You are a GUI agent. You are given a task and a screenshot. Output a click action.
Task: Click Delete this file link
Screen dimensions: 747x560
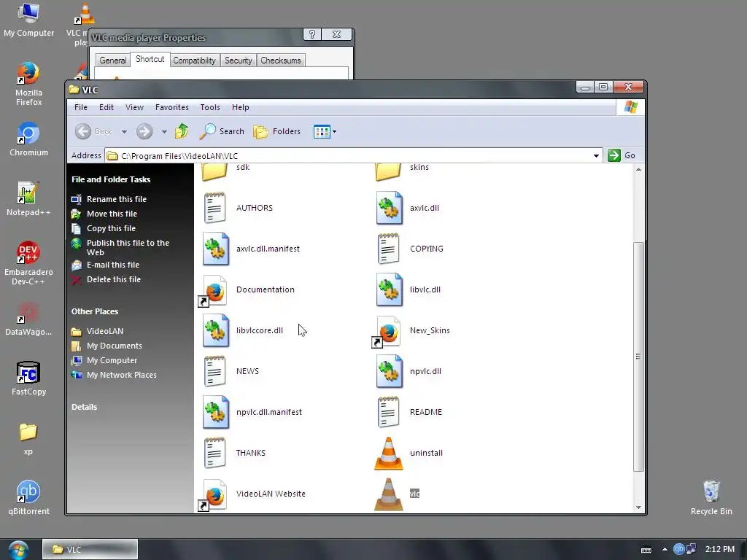113,279
